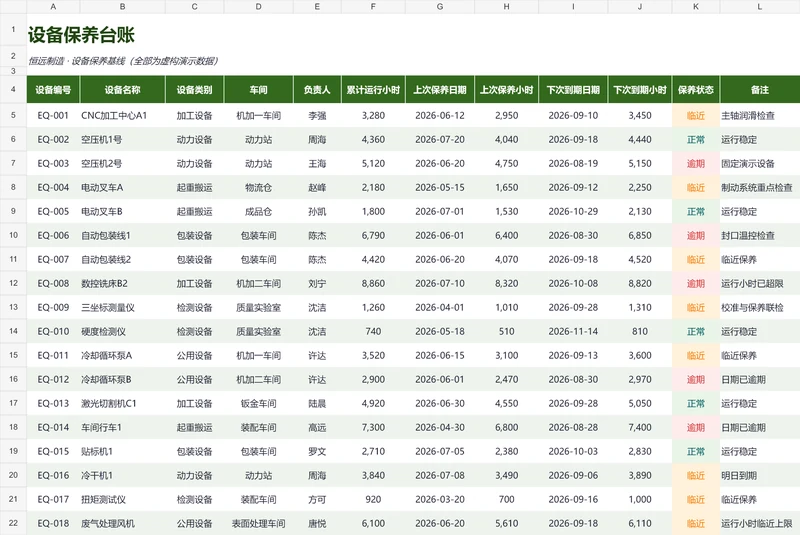Select cell 2026-10-29
This screenshot has height=535, width=800.
coord(573,211)
